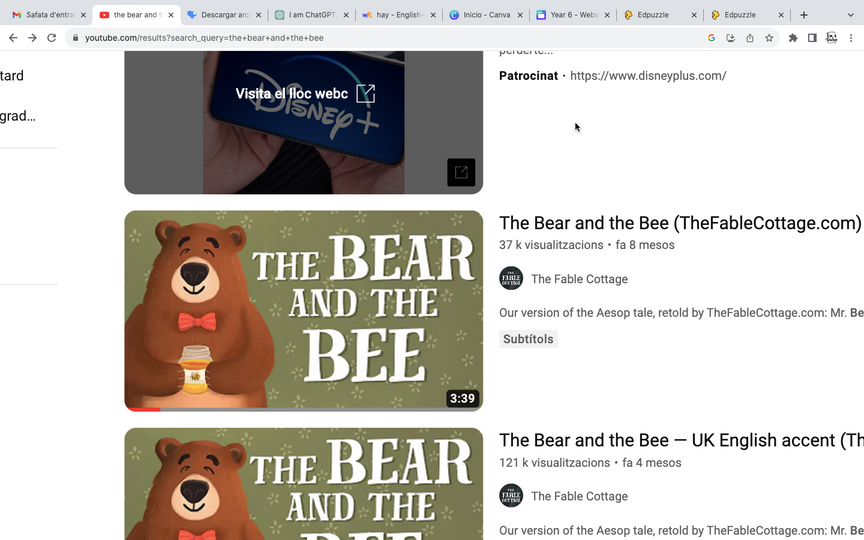Open the Chrome three-dot menu
This screenshot has height=540, width=864.
click(x=851, y=38)
